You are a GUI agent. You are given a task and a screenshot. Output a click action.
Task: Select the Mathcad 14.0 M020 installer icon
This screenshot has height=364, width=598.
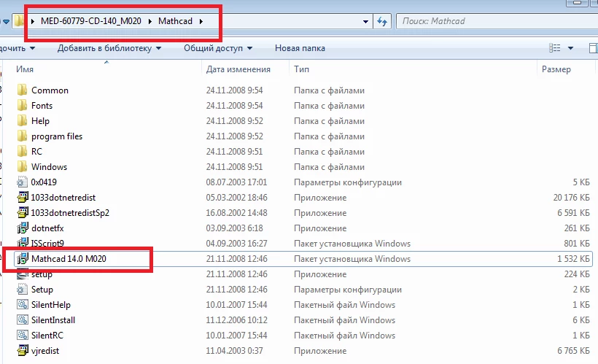23,258
